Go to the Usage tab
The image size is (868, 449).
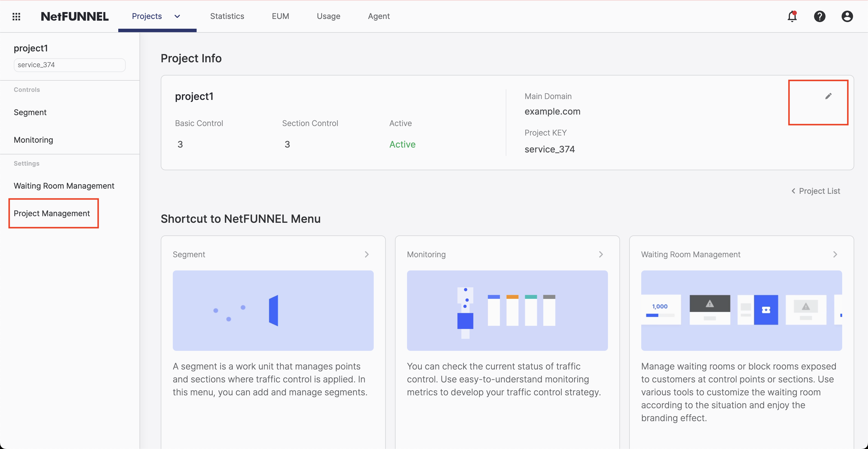[x=328, y=16]
